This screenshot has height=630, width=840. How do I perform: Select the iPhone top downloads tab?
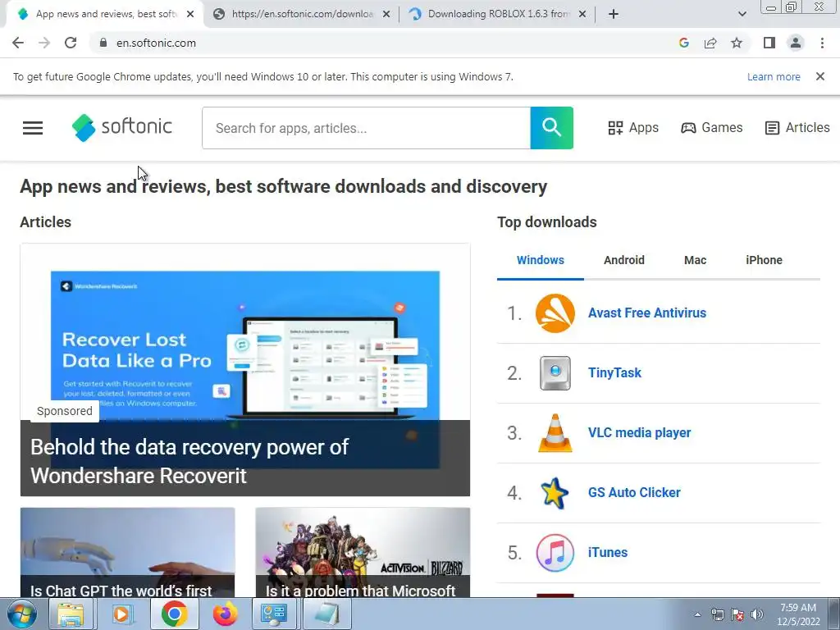764,260
